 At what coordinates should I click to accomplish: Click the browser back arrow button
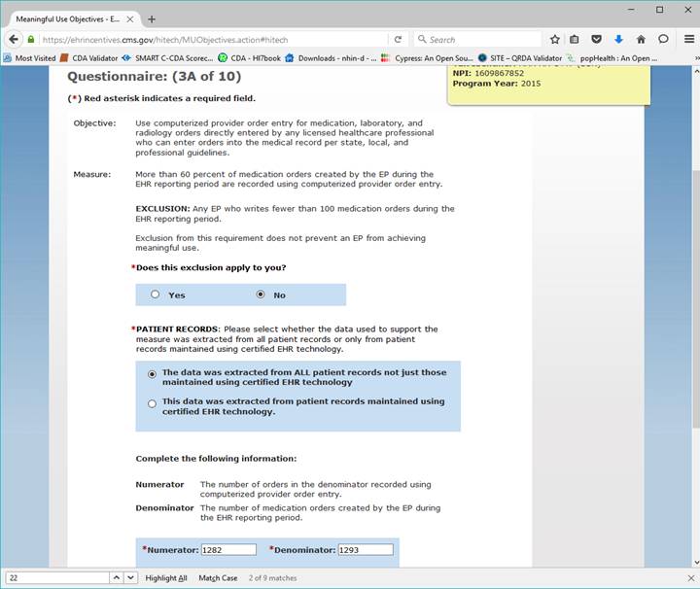point(14,39)
